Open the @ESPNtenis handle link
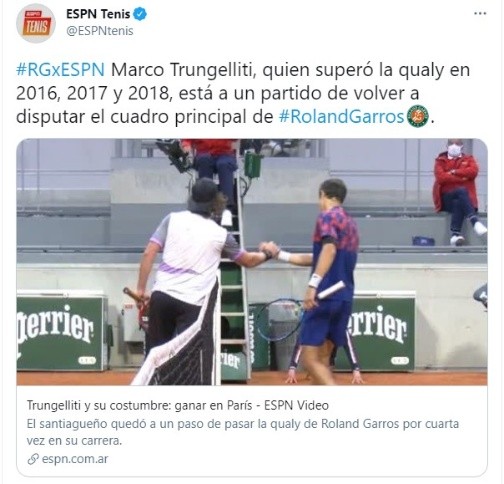504x484 pixels. 100,31
